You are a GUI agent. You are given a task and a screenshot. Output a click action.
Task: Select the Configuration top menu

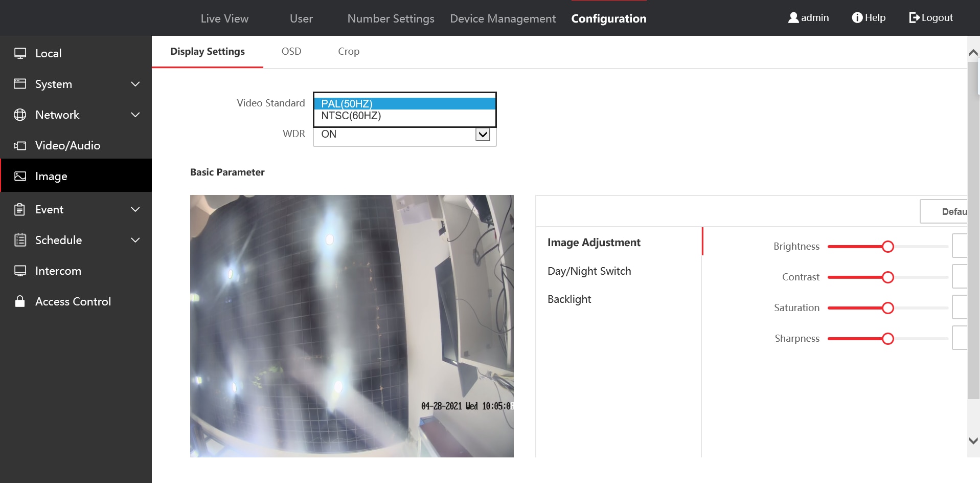coord(609,18)
